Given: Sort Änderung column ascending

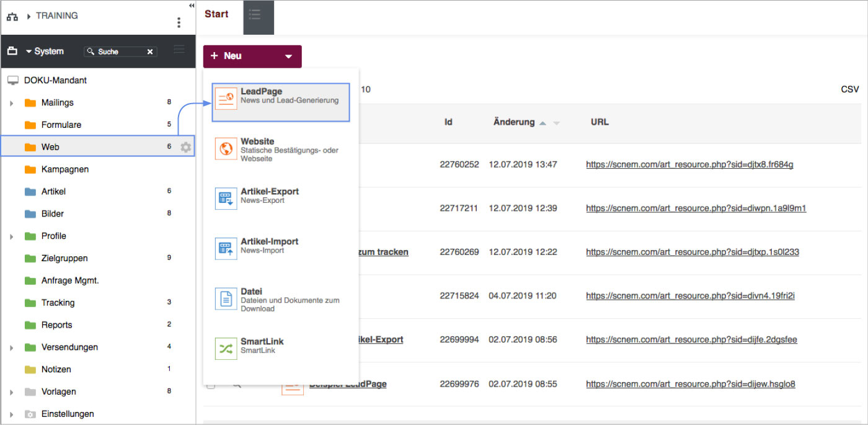Looking at the screenshot, I should (x=542, y=123).
